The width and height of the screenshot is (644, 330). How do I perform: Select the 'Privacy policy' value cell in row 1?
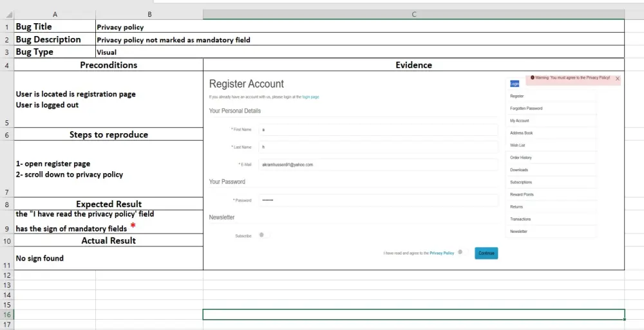pos(360,26)
